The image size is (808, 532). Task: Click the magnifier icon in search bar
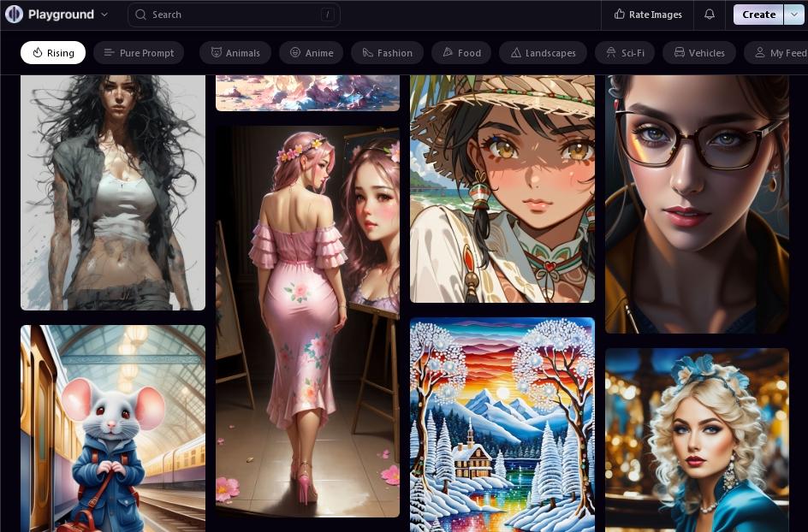142,15
